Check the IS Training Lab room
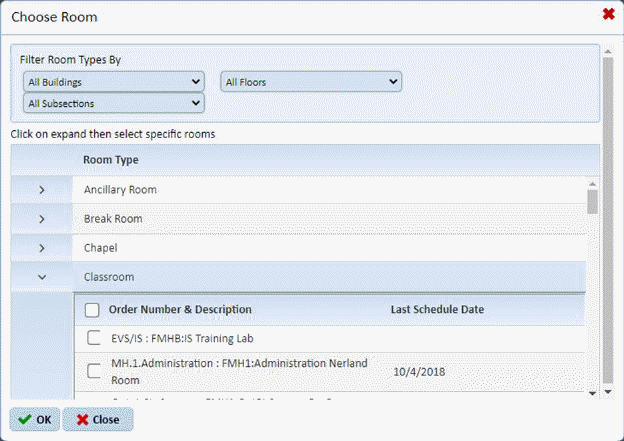Image resolution: width=624 pixels, height=441 pixels. (x=94, y=338)
